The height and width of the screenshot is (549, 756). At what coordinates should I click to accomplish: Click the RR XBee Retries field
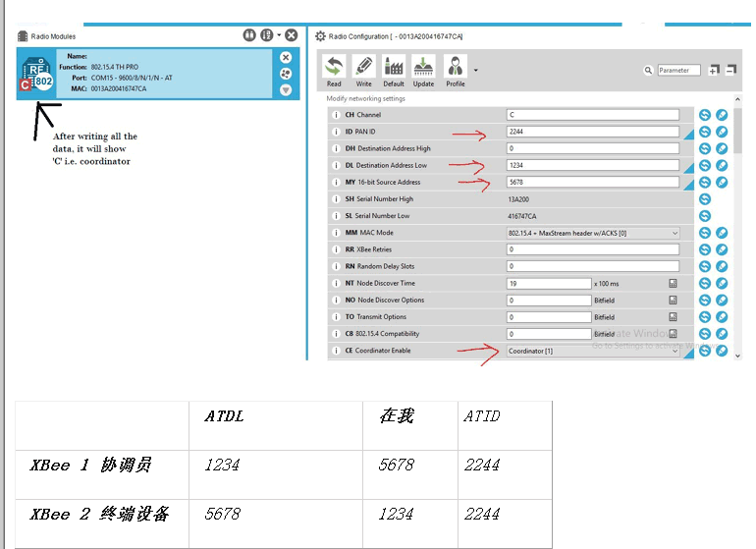tap(593, 249)
